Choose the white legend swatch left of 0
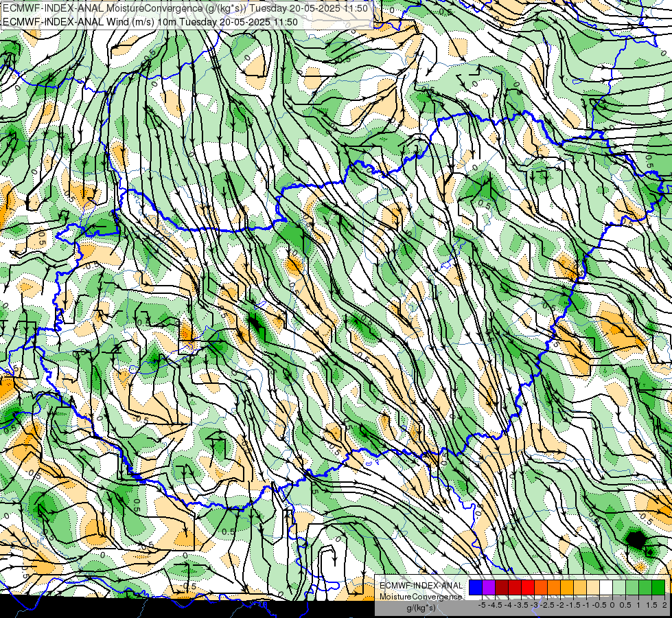The height and width of the screenshot is (618, 672). 606,588
